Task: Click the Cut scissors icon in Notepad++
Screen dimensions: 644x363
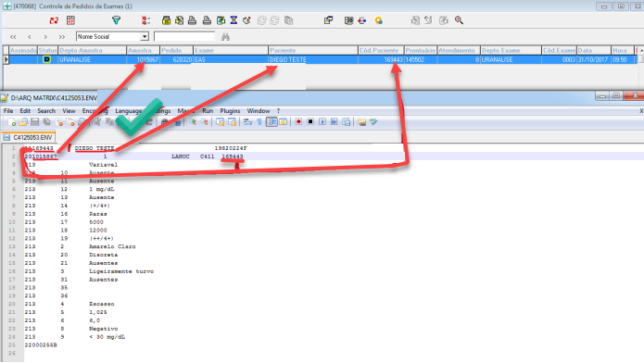Action: [x=97, y=122]
